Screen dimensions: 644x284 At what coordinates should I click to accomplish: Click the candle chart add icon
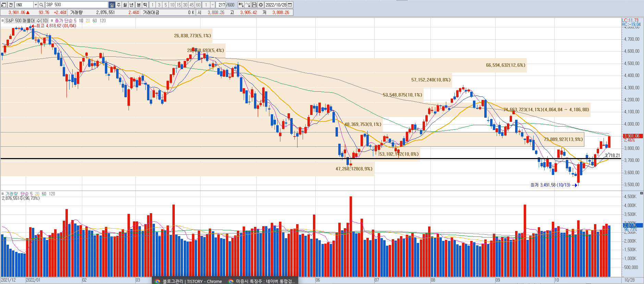[x=241, y=5]
